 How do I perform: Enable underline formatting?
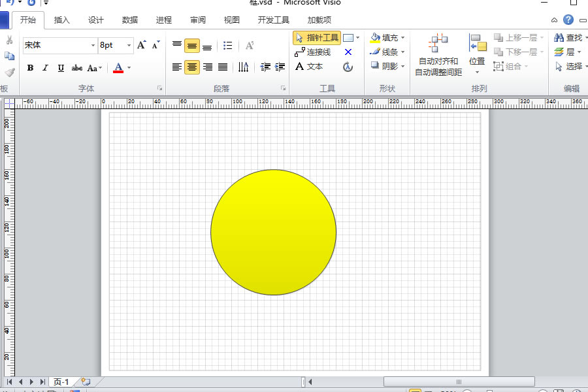[x=59, y=67]
